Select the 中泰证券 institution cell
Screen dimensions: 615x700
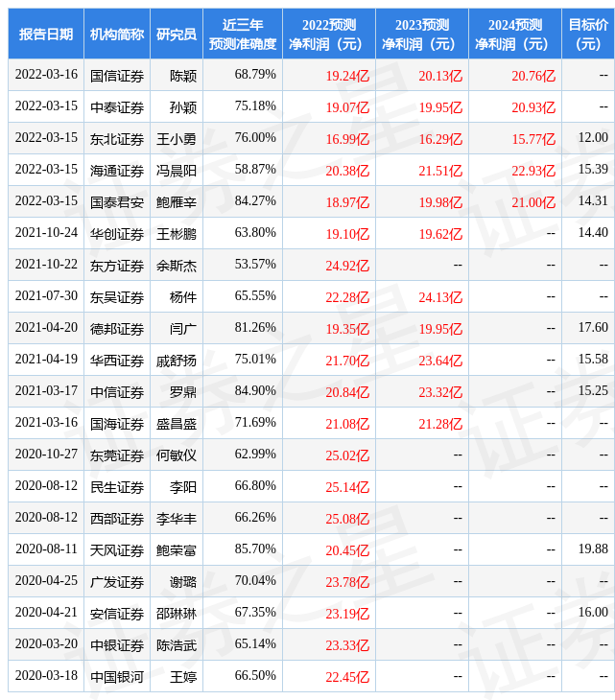click(117, 107)
